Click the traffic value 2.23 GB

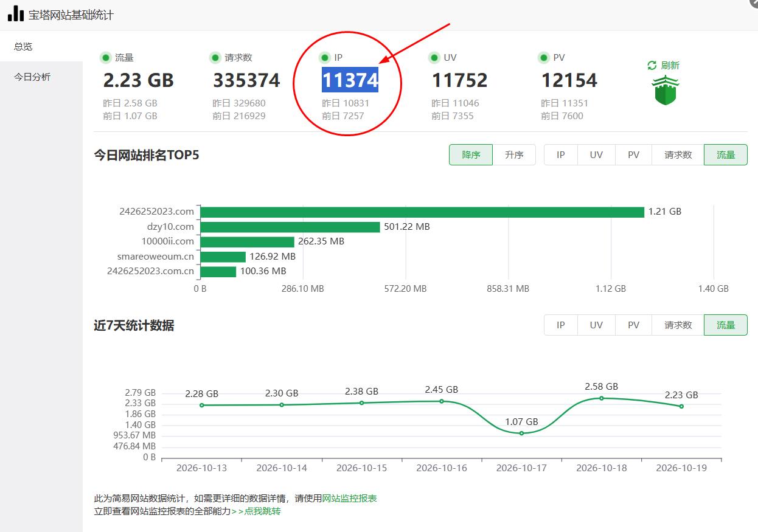(x=139, y=80)
